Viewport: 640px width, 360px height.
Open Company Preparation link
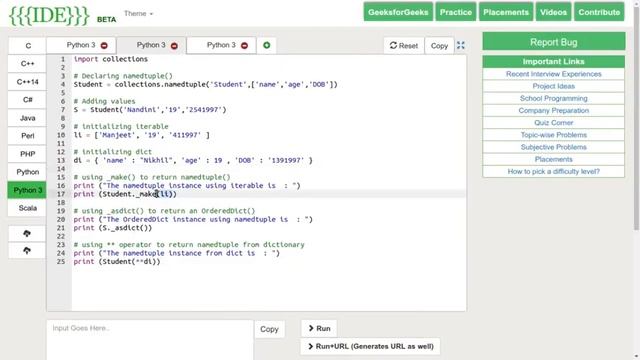click(x=553, y=111)
